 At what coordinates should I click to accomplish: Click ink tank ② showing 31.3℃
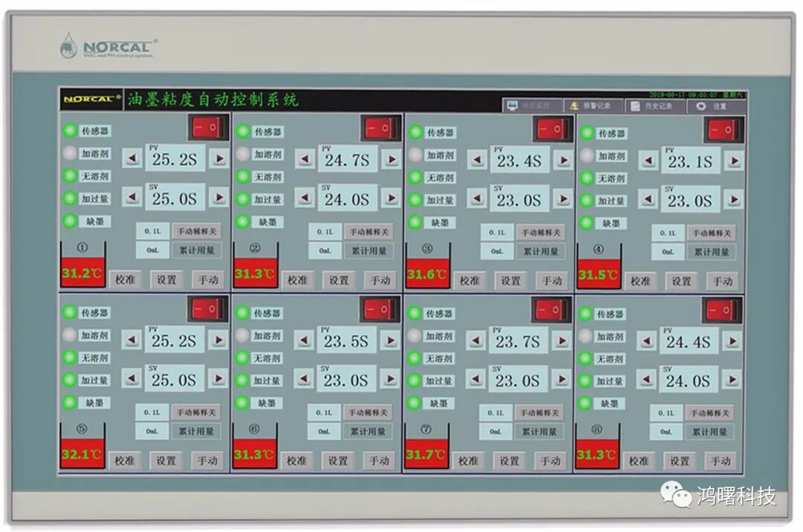coord(256,265)
